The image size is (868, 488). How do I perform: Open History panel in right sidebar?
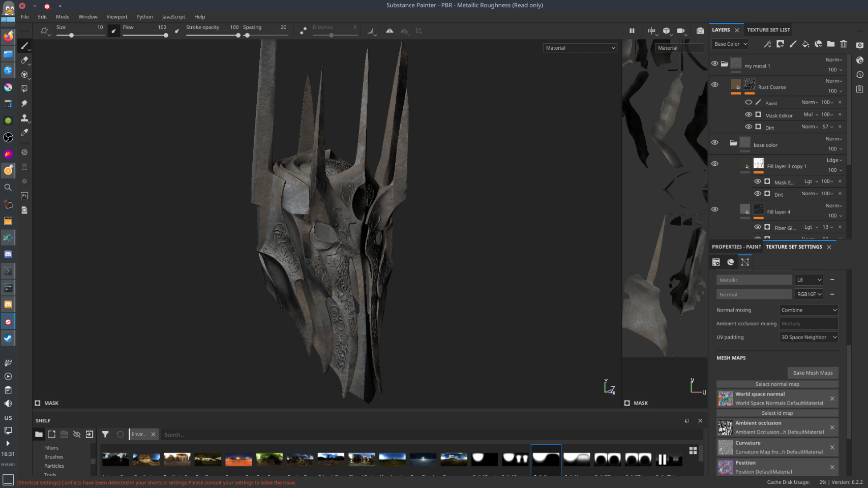pyautogui.click(x=860, y=75)
